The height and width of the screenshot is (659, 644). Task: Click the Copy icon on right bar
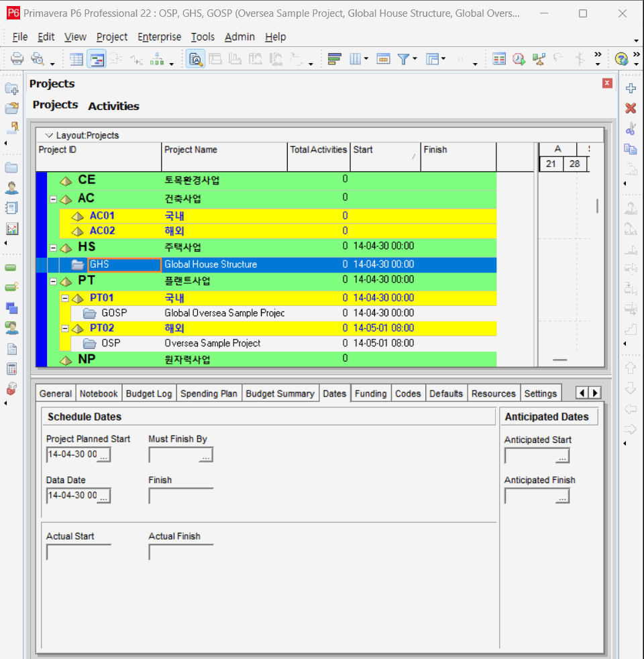point(631,149)
